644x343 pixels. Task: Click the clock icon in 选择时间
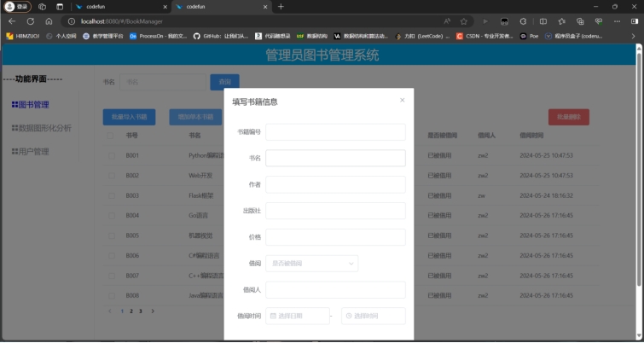349,317
